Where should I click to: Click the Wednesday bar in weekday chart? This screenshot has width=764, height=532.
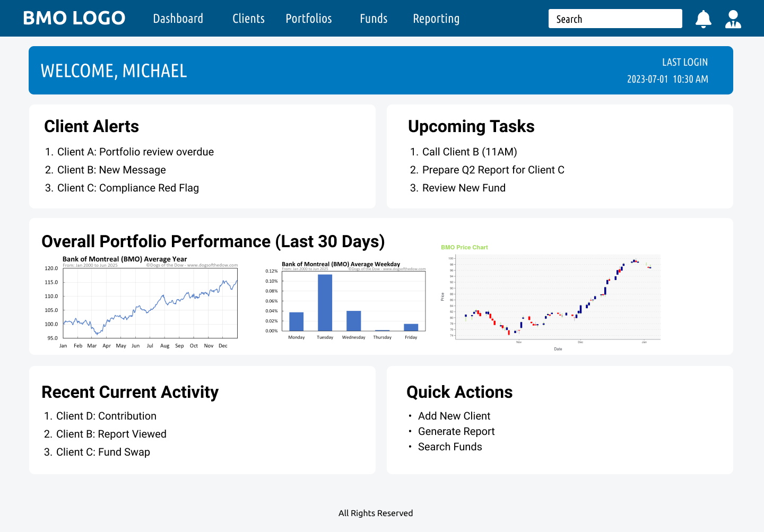[354, 321]
